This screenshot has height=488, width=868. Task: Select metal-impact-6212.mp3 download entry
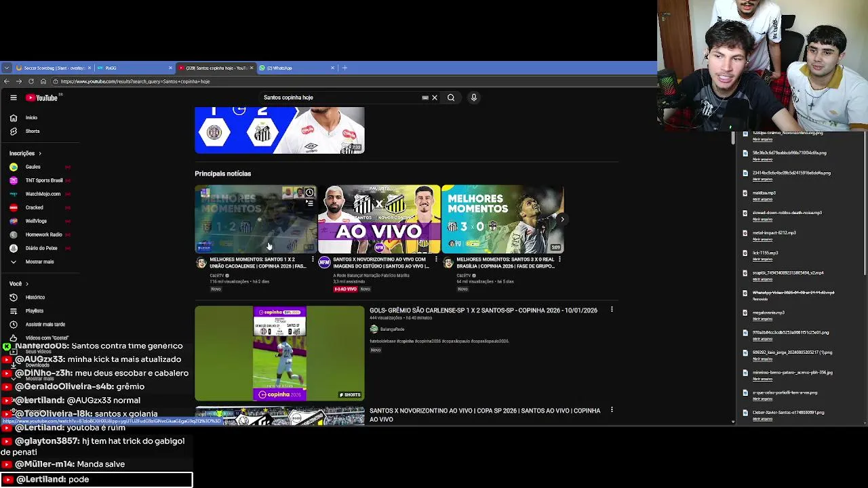[x=774, y=232]
